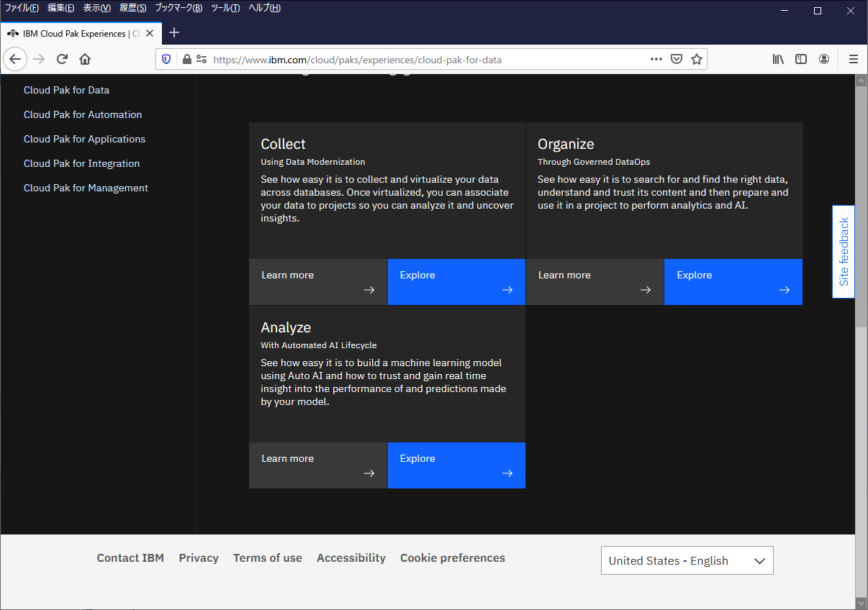Open the page actions three-dot menu
868x610 pixels.
pyautogui.click(x=656, y=60)
